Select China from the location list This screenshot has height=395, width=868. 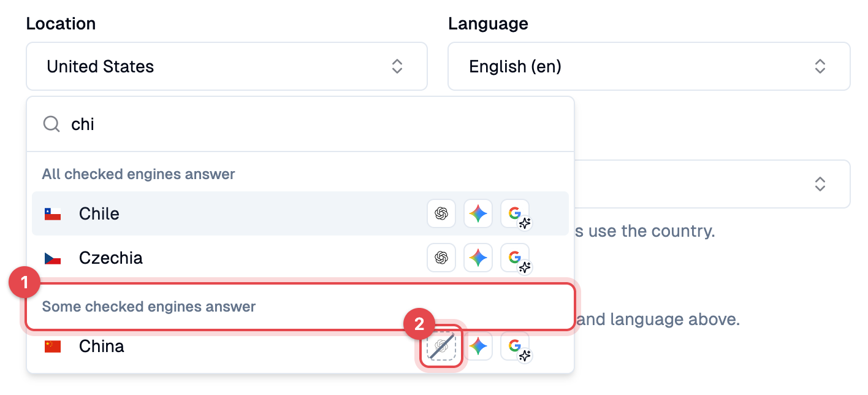coord(300,347)
